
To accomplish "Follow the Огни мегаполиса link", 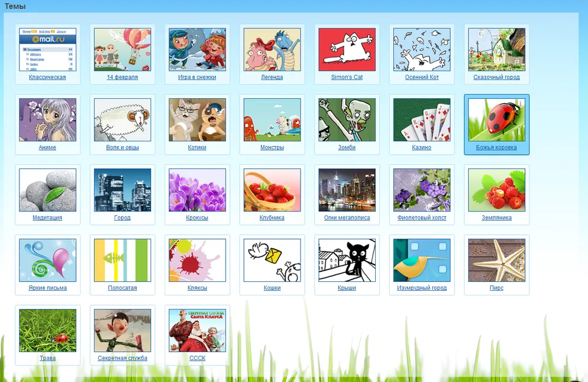I will 347,217.
